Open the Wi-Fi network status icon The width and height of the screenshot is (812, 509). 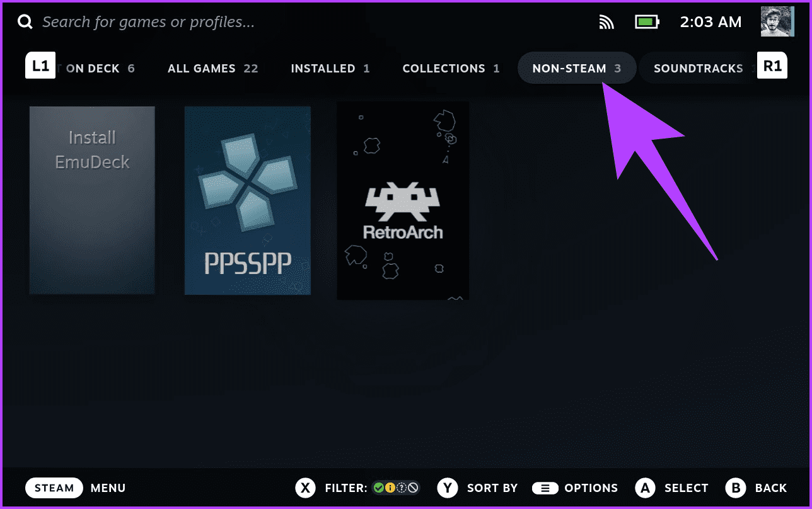tap(606, 22)
